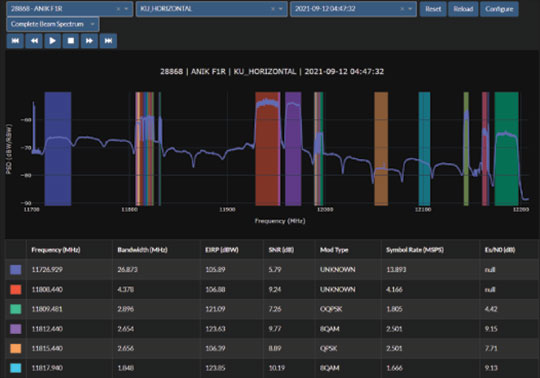The height and width of the screenshot is (378, 540).
Task: Sort by SNR (dB) column header
Action: (281, 250)
